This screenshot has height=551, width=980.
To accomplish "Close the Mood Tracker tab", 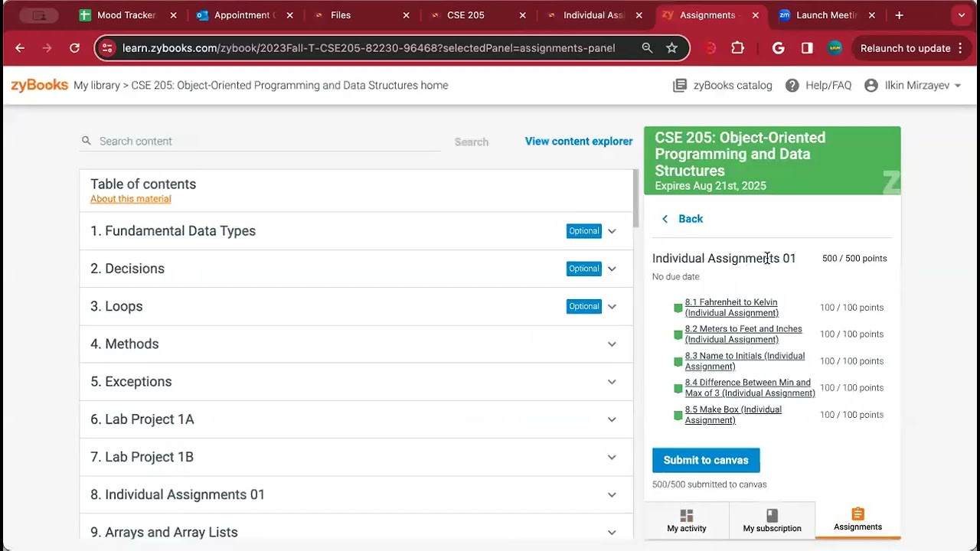I will pos(174,15).
